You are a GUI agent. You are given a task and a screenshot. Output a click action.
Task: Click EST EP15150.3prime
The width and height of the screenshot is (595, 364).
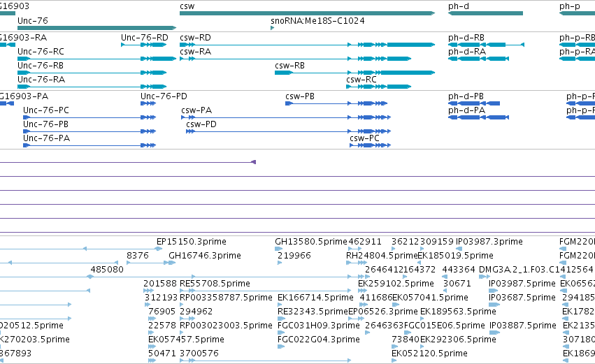(192, 242)
